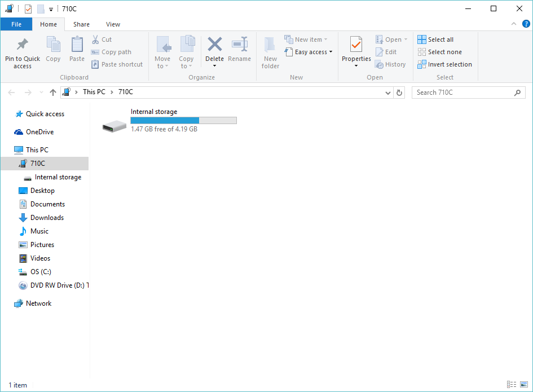Image resolution: width=533 pixels, height=392 pixels.
Task: Switch to the Home tab
Action: pyautogui.click(x=49, y=24)
